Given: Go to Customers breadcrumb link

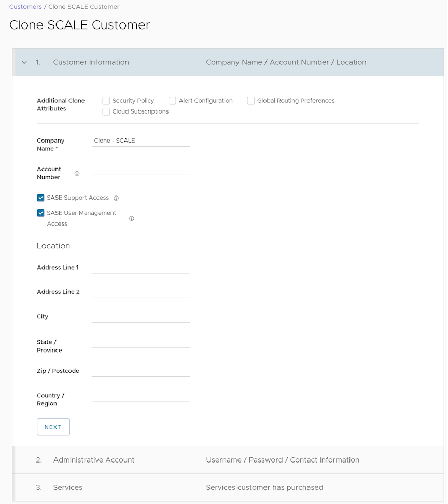Looking at the screenshot, I should pos(25,7).
